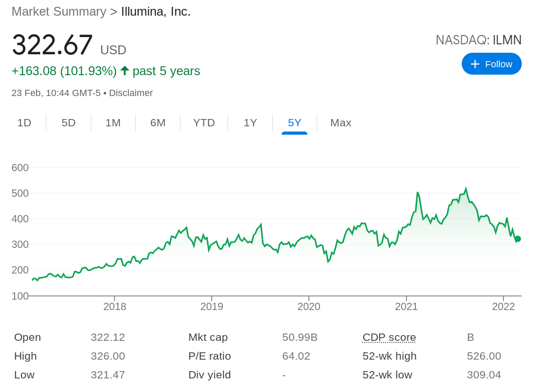
Task: Select the Max range tab
Action: coord(341,123)
